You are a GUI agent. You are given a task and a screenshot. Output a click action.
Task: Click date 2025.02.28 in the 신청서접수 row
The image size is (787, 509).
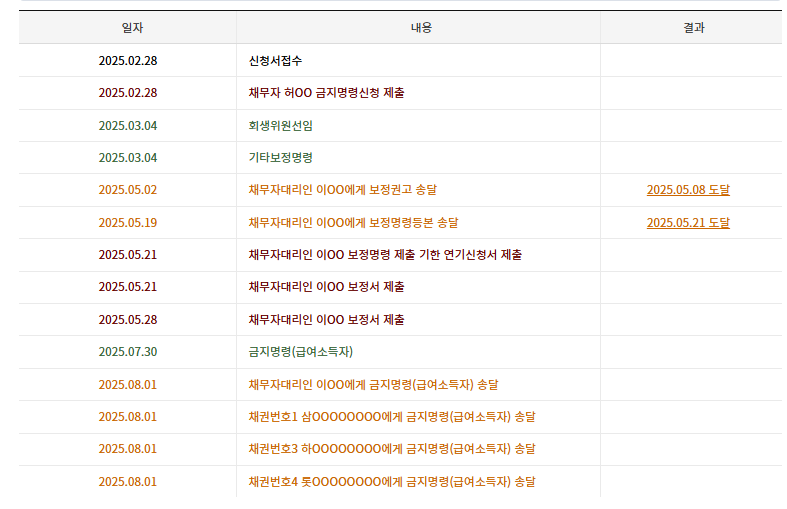tap(128, 61)
